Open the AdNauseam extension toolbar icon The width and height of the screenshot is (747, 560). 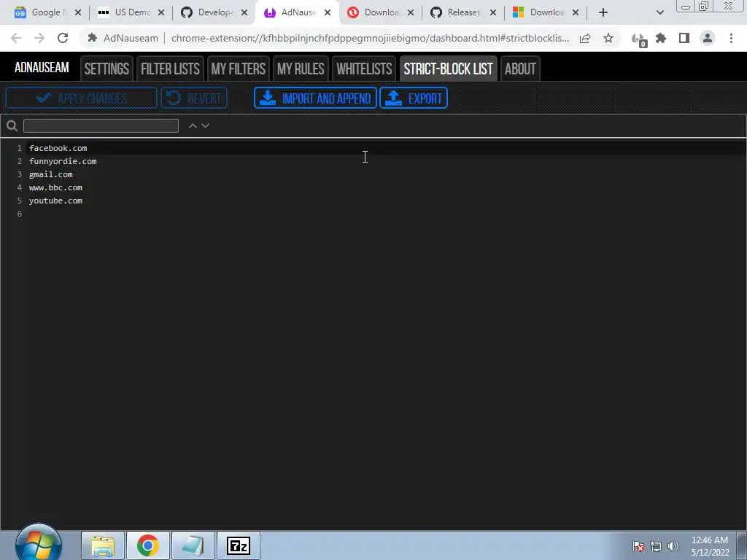(638, 39)
